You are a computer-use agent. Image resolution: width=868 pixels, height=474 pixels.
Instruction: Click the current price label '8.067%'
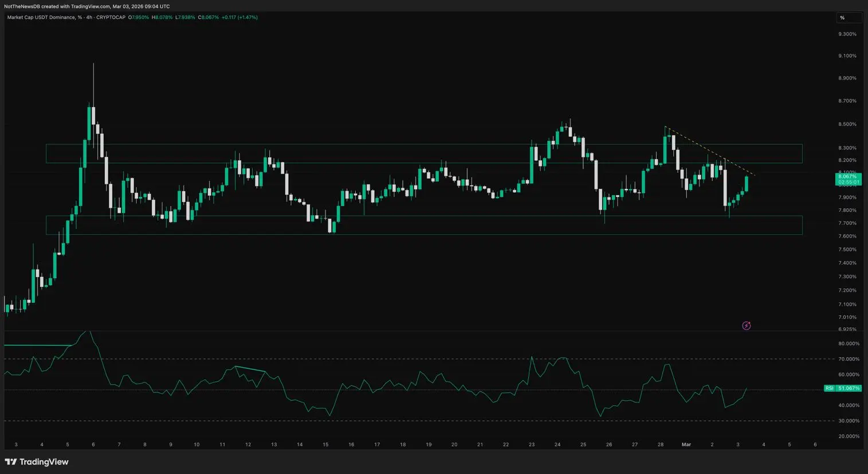(x=847, y=176)
